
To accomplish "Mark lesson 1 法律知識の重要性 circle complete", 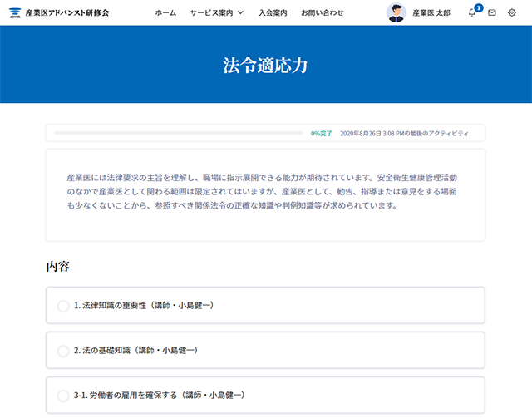I will (63, 306).
